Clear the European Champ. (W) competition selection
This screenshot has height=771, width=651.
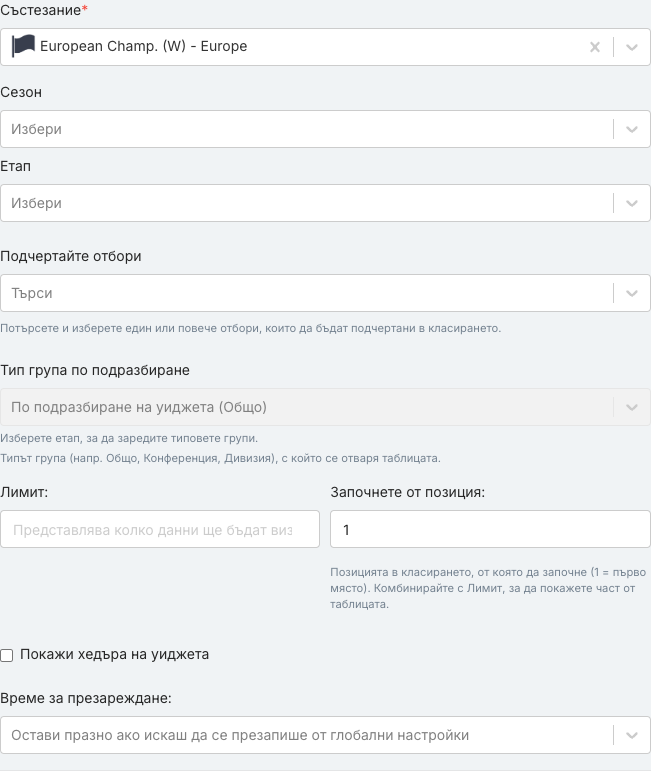click(x=594, y=47)
